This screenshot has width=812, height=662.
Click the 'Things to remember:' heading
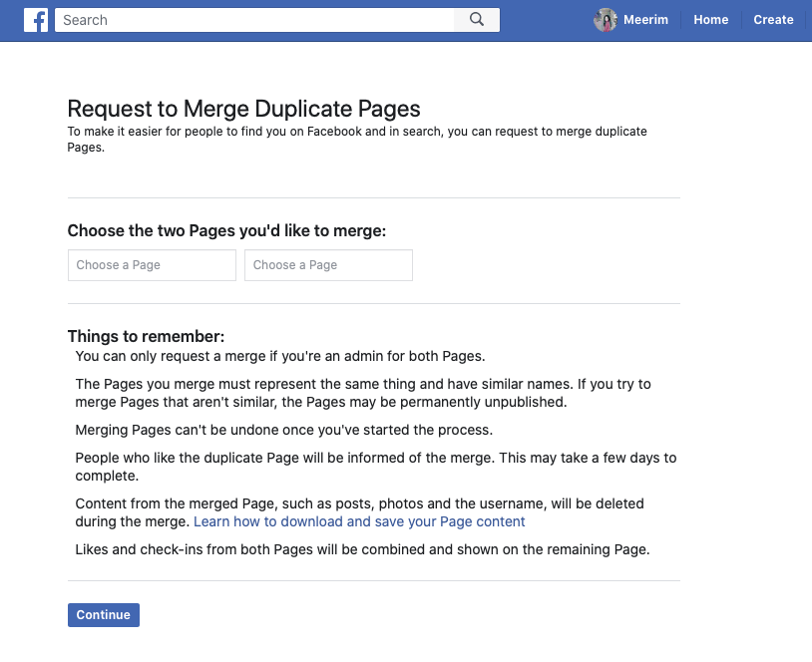[x=146, y=336]
